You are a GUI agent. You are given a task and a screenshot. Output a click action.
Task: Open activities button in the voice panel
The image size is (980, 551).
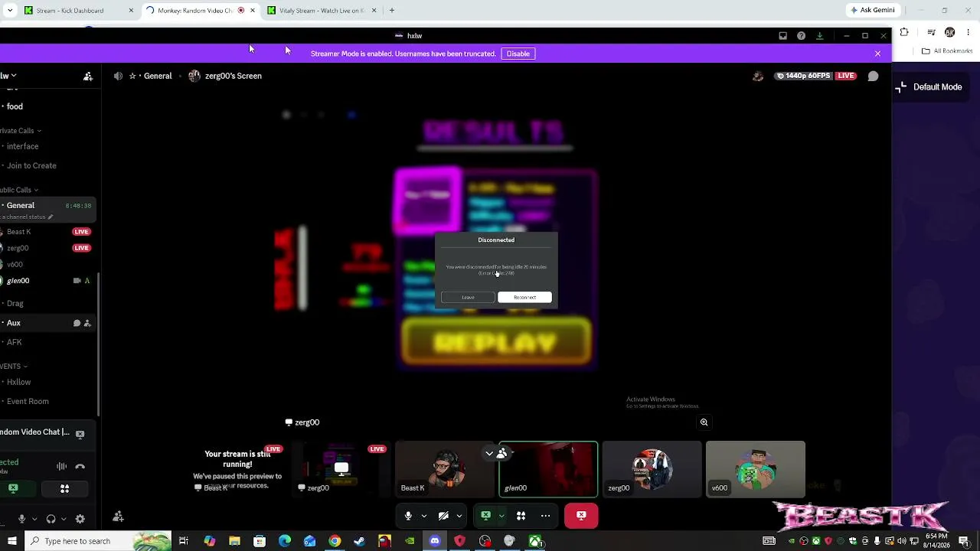tap(64, 488)
